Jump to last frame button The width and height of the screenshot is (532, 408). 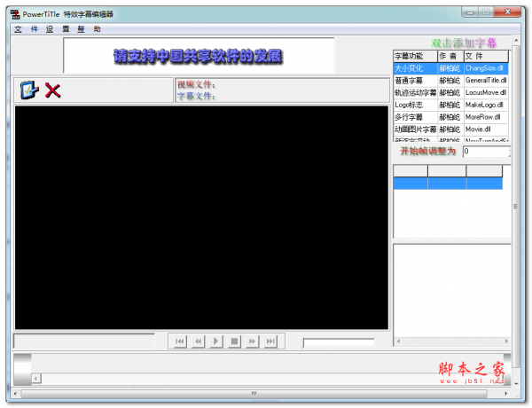point(270,341)
